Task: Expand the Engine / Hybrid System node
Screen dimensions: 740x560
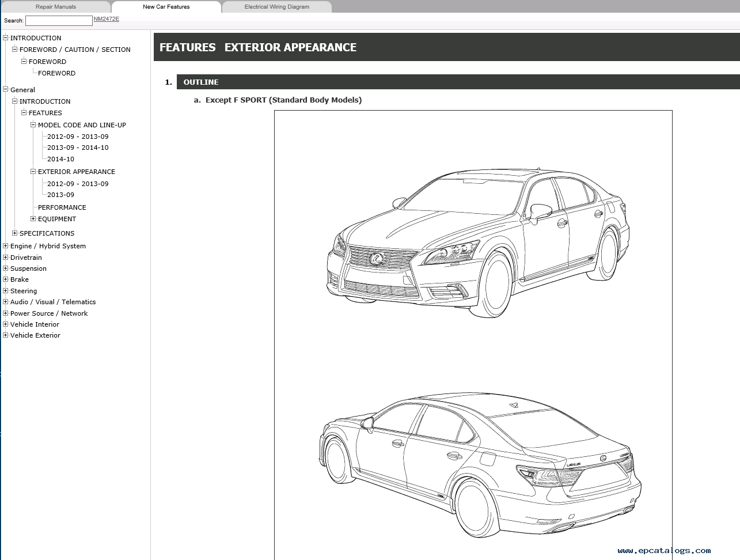Action: pos(6,245)
